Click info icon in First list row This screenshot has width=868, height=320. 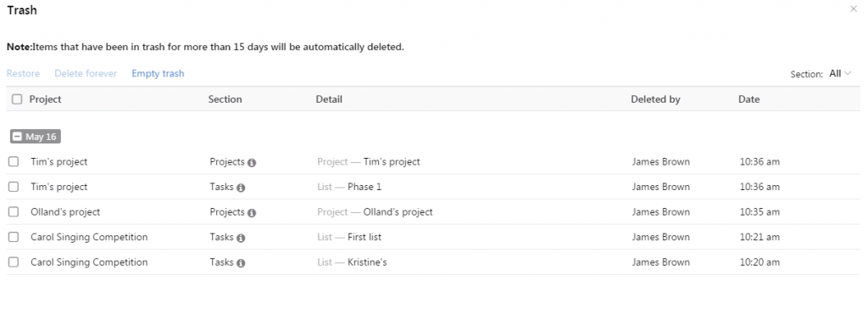241,238
